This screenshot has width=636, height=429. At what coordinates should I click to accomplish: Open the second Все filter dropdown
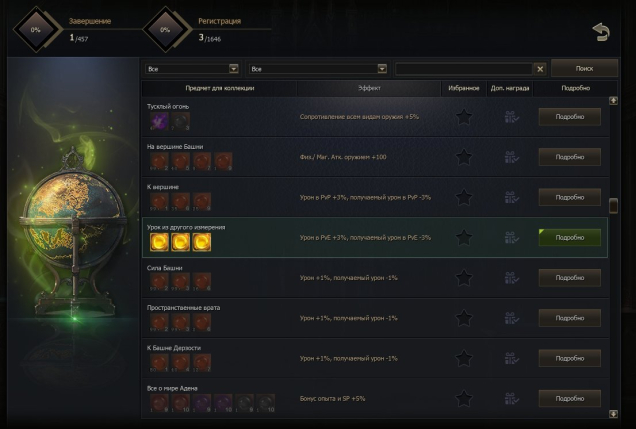pyautogui.click(x=318, y=69)
